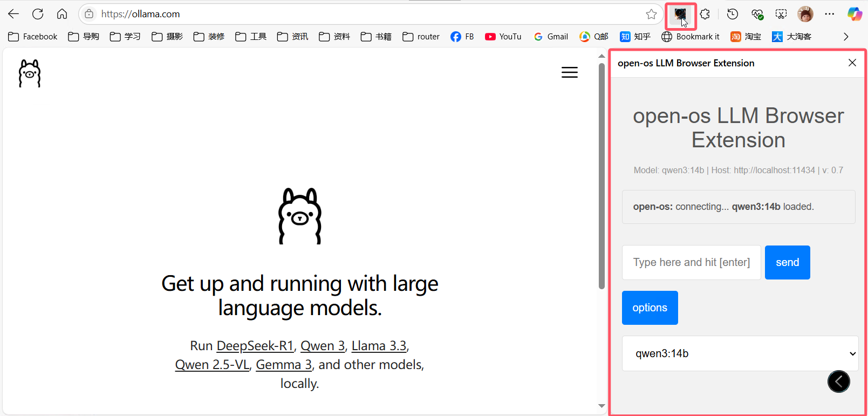Viewport: 868px width, 416px height.
Task: Click the open-os extension icon in toolbar
Action: (x=680, y=15)
